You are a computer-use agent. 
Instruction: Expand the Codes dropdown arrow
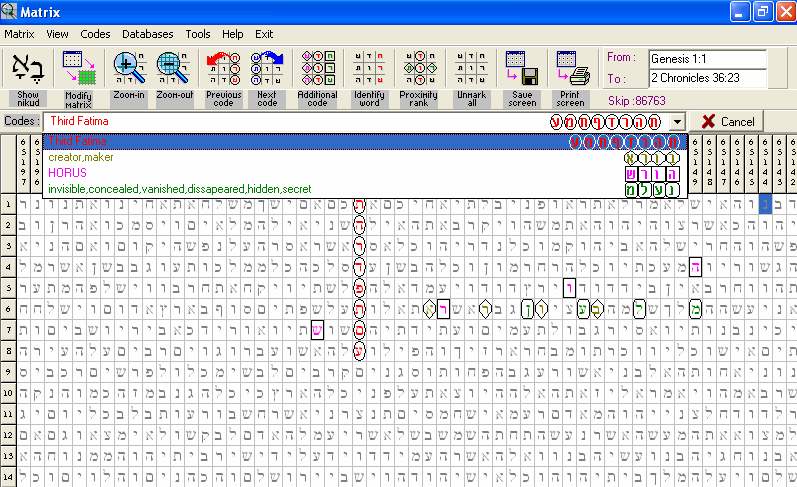point(679,121)
